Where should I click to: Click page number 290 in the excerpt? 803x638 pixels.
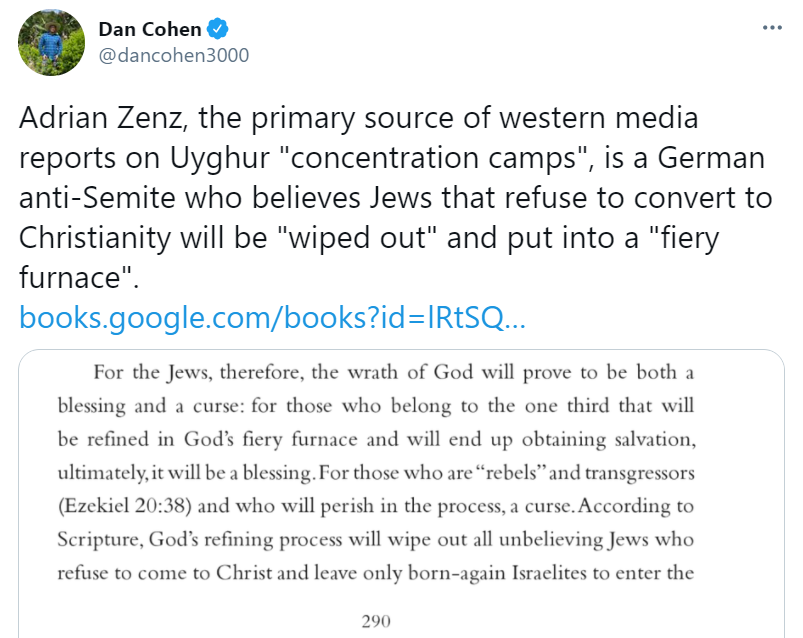[375, 621]
